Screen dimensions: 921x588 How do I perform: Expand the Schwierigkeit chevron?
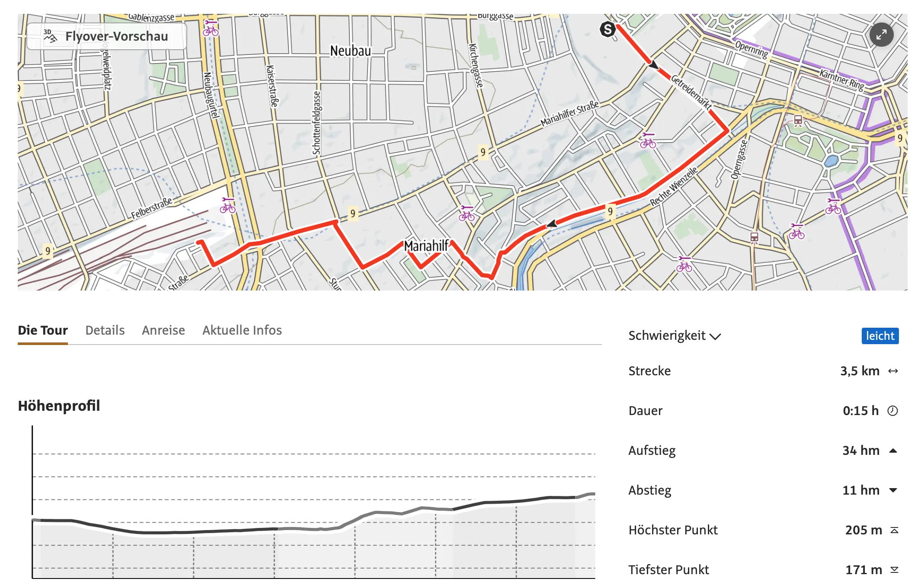(x=716, y=336)
